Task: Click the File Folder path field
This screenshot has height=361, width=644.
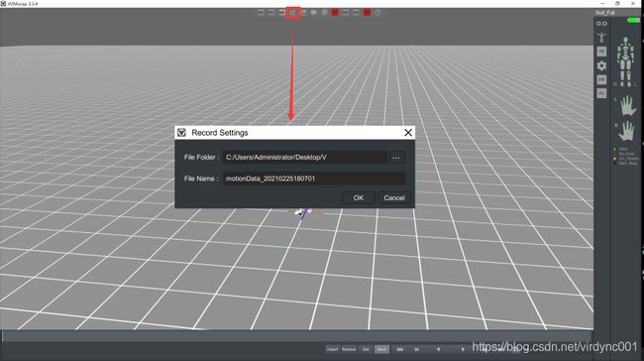Action: (304, 158)
